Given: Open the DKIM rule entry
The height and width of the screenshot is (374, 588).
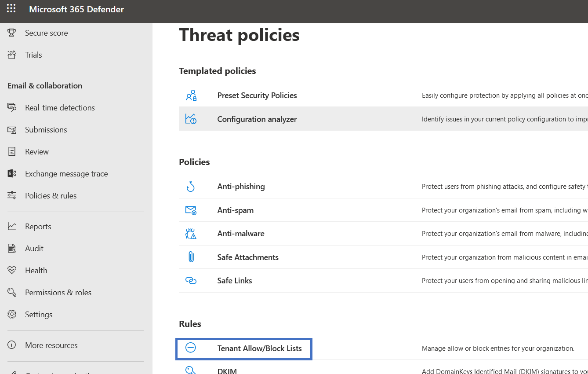Looking at the screenshot, I should [x=227, y=370].
